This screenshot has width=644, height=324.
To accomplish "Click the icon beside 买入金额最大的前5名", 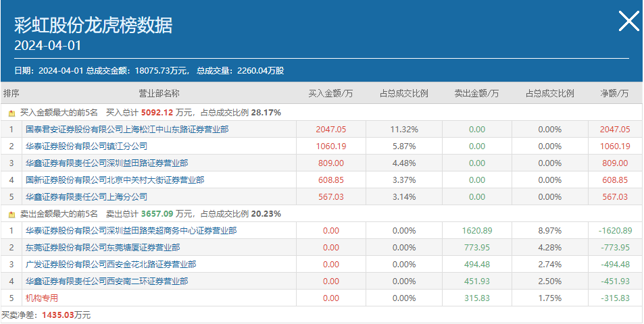I will pyautogui.click(x=12, y=113).
